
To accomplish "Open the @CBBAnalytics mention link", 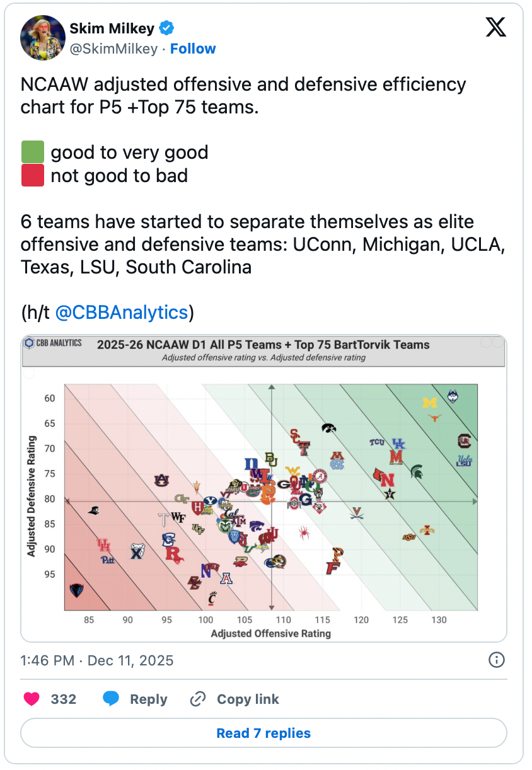I will coord(122,312).
